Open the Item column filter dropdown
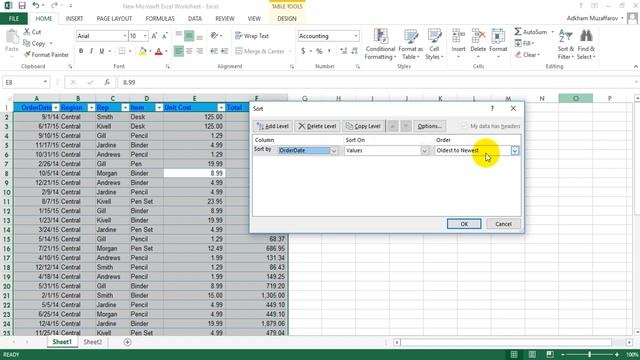 click(159, 108)
